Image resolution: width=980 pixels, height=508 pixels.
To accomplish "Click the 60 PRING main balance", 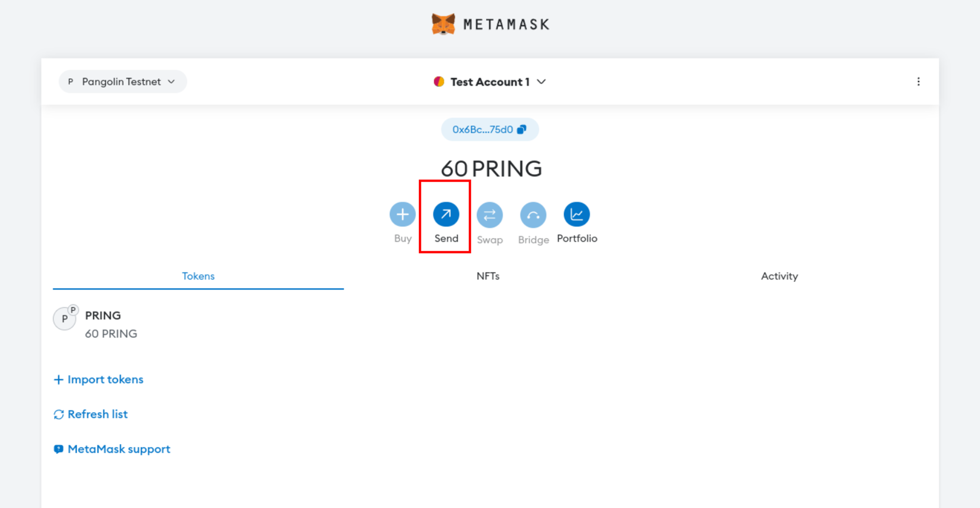I will tap(491, 169).
